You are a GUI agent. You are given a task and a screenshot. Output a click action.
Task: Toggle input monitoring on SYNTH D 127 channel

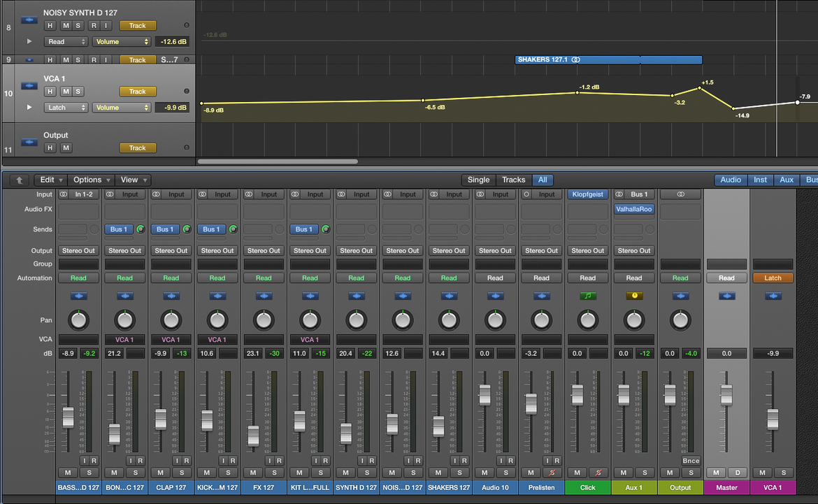pyautogui.click(x=362, y=461)
